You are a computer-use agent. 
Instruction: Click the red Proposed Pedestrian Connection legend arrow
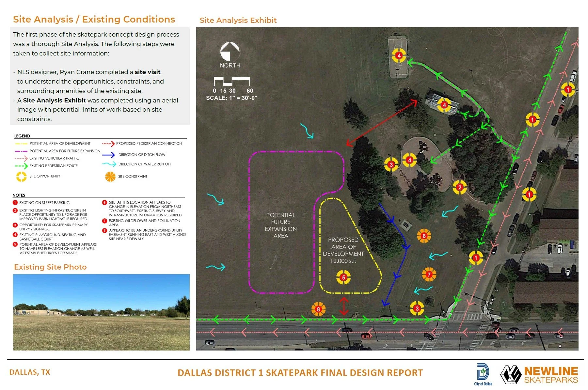[x=108, y=144]
